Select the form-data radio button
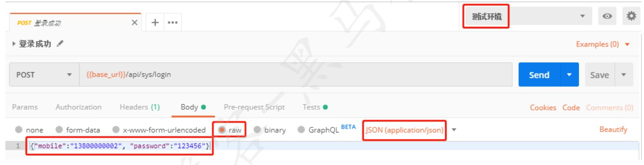 (59, 130)
